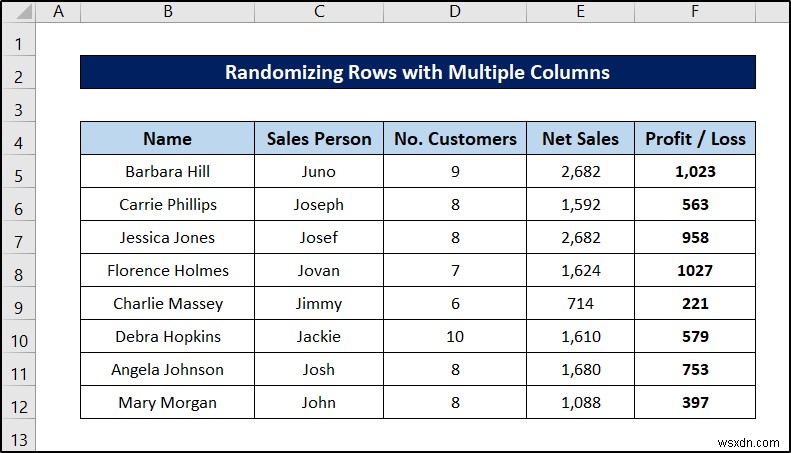The image size is (791, 453).
Task: Select row 12 header
Action: pyautogui.click(x=18, y=403)
